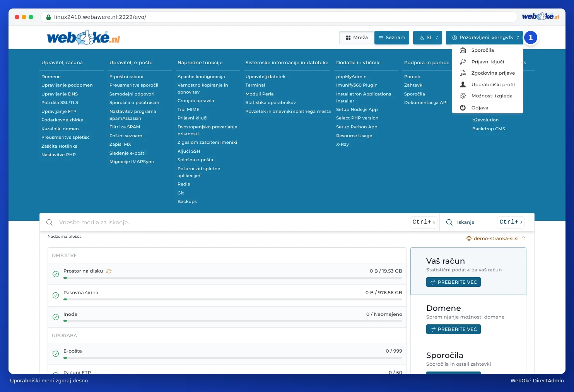Click the Iskanje search button
The image size is (574, 392).
pyautogui.click(x=466, y=222)
